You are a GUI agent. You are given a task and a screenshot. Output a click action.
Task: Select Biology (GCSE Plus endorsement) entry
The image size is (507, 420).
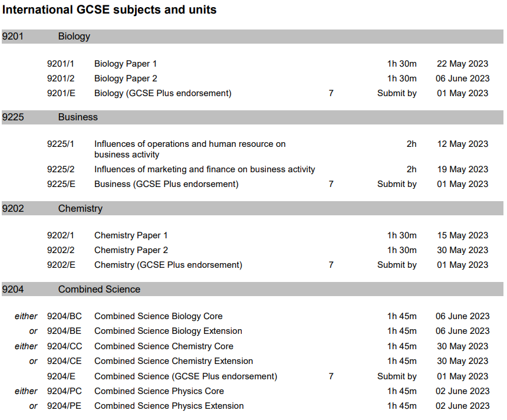click(x=163, y=93)
